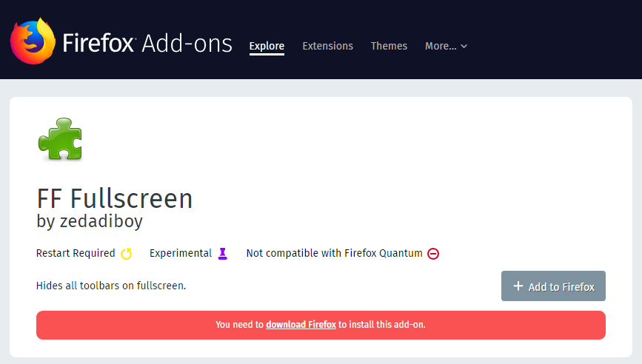642x364 pixels.
Task: Click the Add to Firefox button
Action: pos(553,286)
